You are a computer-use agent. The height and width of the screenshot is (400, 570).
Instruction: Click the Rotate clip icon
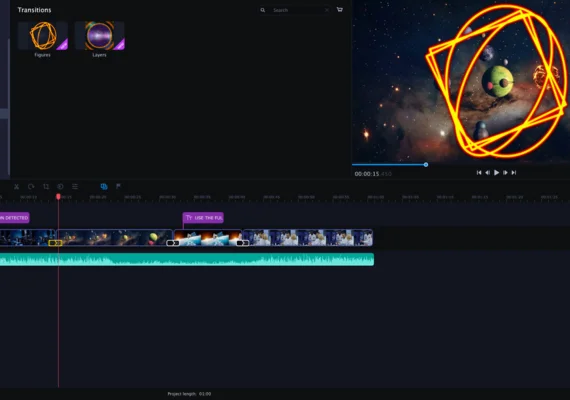(31, 187)
